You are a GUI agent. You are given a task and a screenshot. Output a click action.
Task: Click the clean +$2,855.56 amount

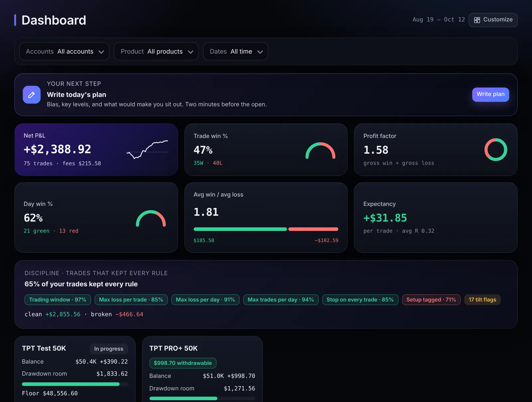point(63,314)
